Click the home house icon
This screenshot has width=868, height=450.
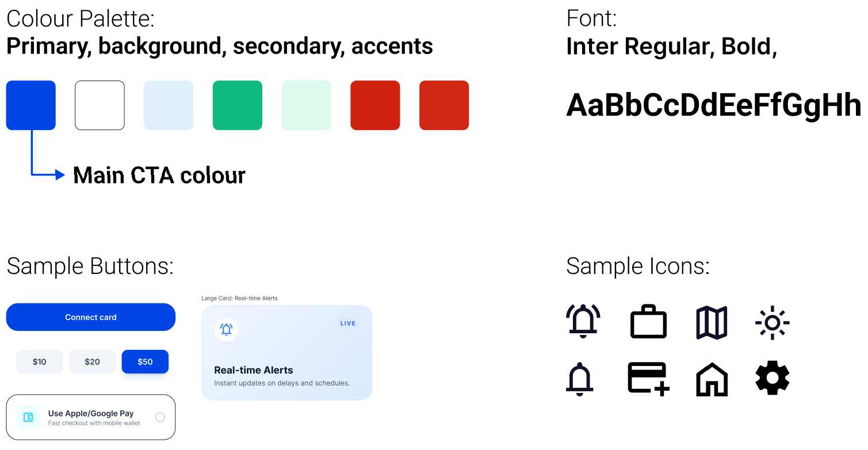[712, 380]
